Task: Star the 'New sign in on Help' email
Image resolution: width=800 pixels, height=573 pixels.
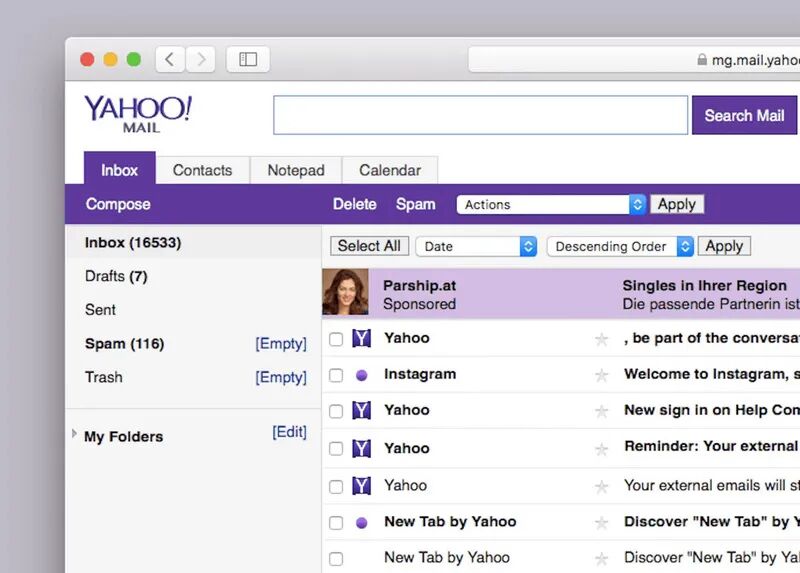Action: [x=602, y=411]
